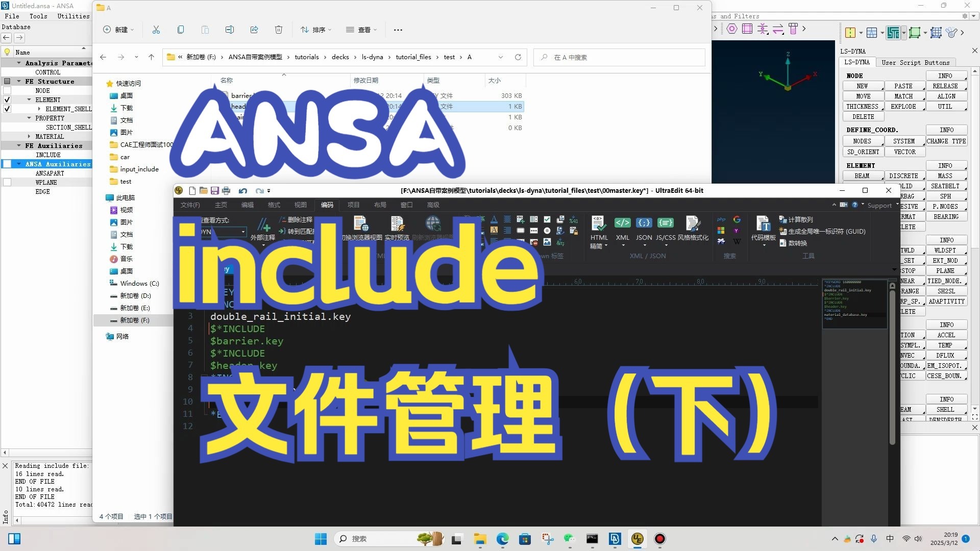
Task: Click the XML formatting icon in UltraEdit
Action: click(622, 223)
